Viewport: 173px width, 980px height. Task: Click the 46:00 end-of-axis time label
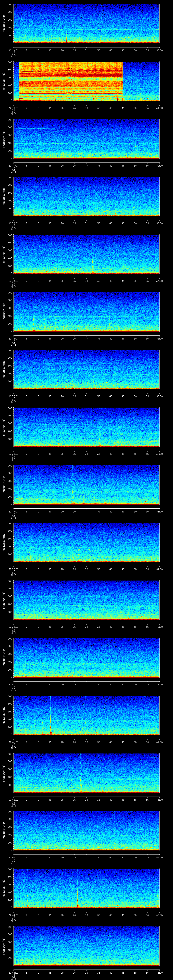159,972
